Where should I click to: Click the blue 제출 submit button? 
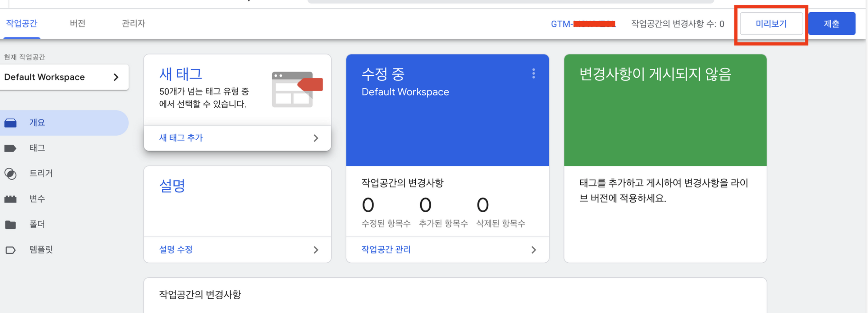pyautogui.click(x=831, y=23)
